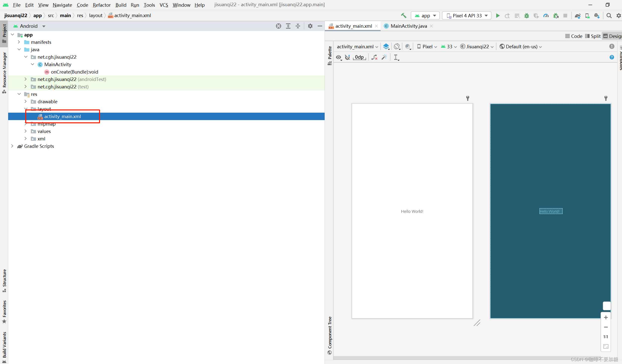
Task: Open IDE settings gear in top toolbar
Action: [619, 16]
